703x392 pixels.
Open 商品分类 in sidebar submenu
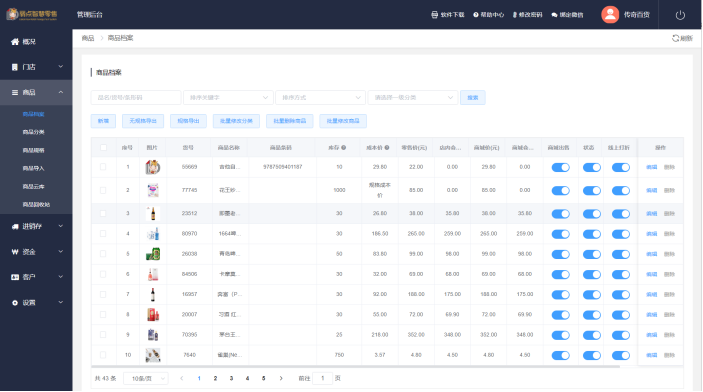pos(34,132)
